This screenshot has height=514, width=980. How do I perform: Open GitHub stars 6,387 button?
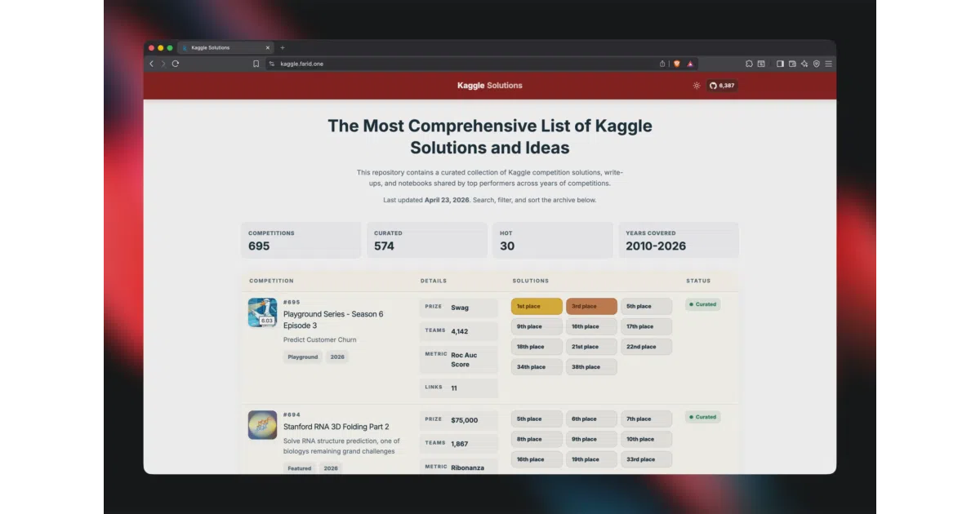click(722, 86)
